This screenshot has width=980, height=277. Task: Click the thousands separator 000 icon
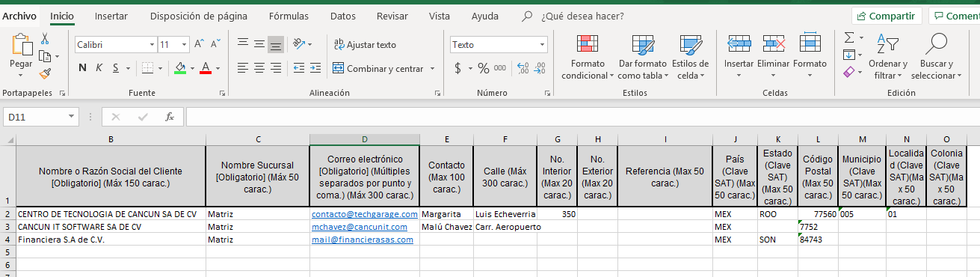[x=499, y=68]
